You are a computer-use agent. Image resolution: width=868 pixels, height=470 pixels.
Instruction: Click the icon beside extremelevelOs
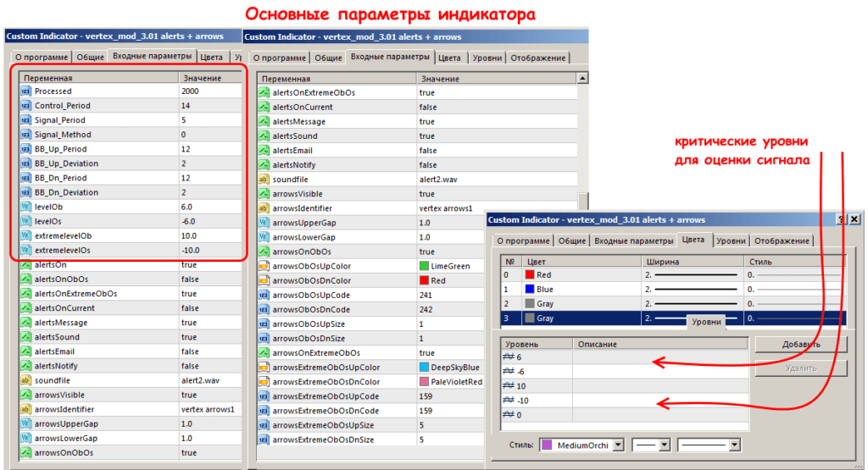point(25,250)
